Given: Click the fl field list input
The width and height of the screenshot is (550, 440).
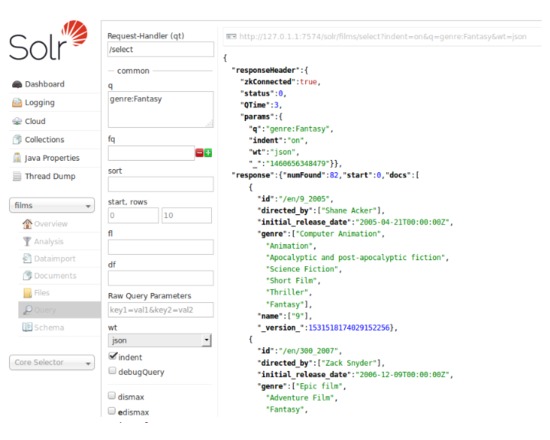Looking at the screenshot, I should coord(161,247).
